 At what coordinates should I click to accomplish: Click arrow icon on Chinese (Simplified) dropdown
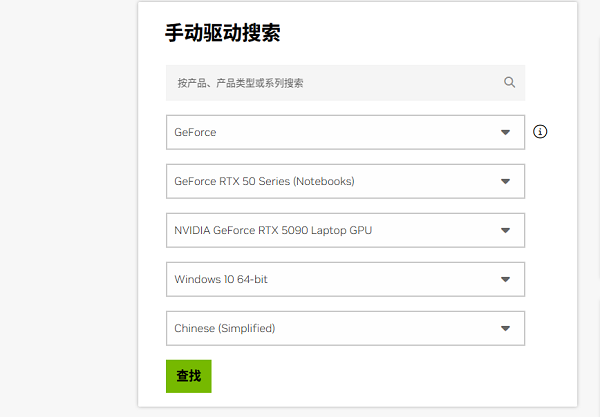pyautogui.click(x=505, y=328)
